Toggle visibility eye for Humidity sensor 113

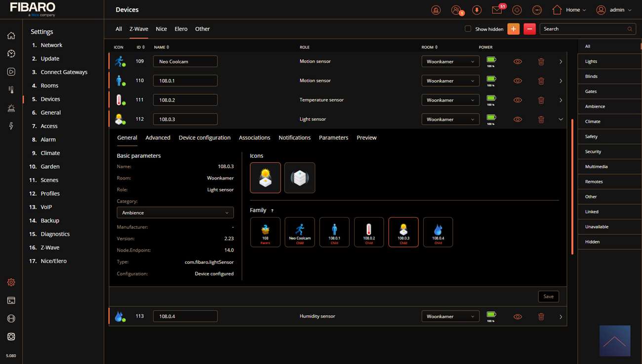click(x=518, y=317)
